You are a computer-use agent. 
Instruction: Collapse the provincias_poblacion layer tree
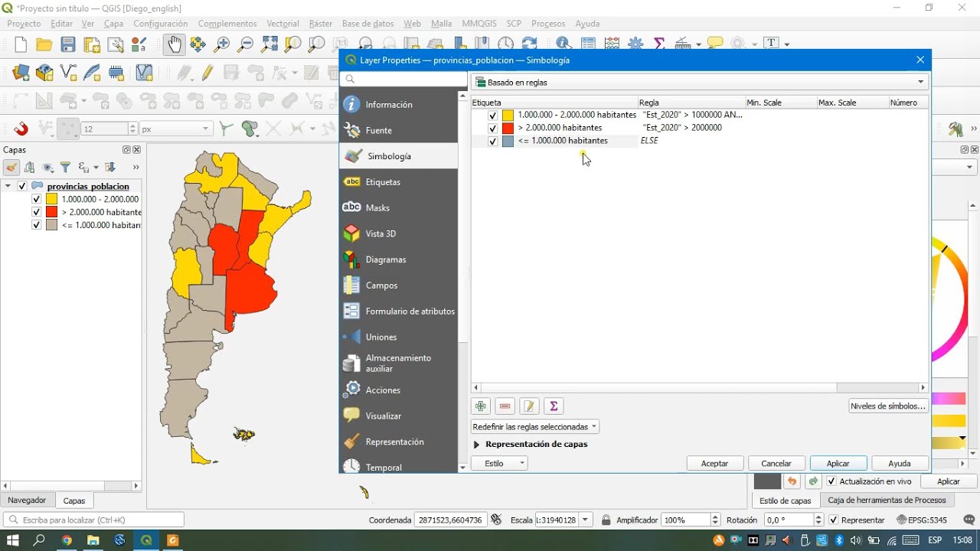(x=8, y=186)
